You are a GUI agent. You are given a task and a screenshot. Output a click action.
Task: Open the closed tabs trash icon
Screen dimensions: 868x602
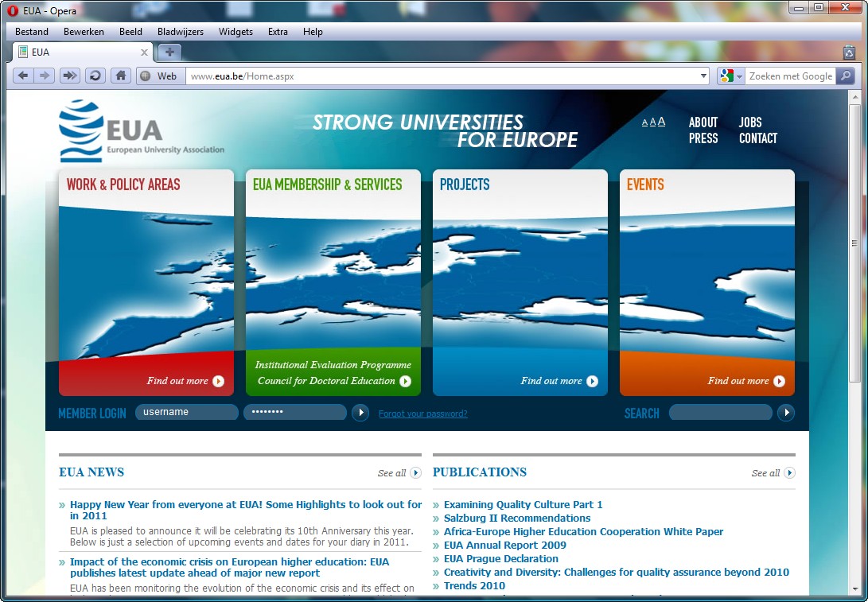[849, 52]
